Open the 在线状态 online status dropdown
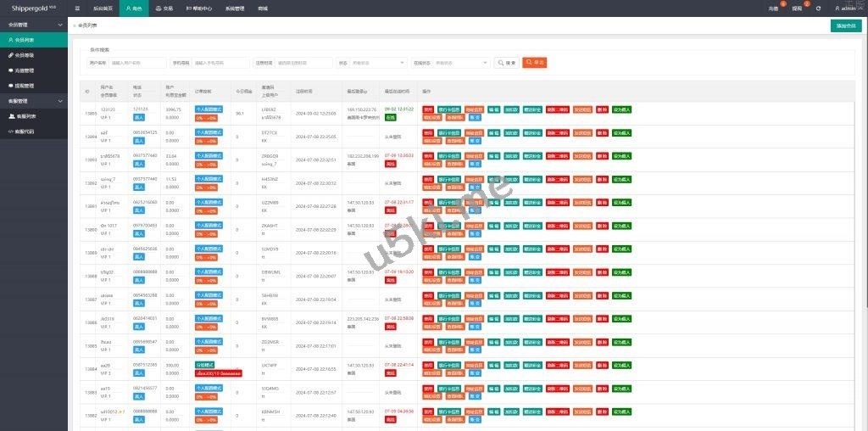The width and height of the screenshot is (868, 431). [x=462, y=63]
